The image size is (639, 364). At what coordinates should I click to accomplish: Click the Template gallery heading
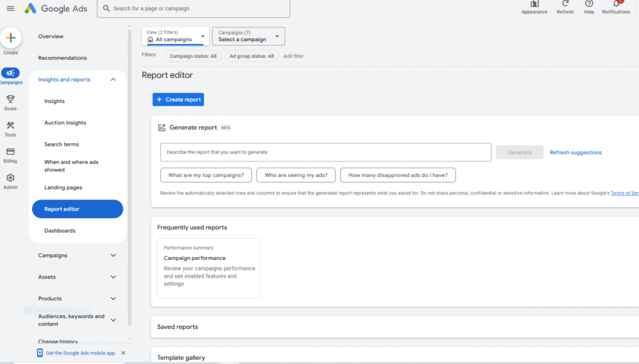181,358
